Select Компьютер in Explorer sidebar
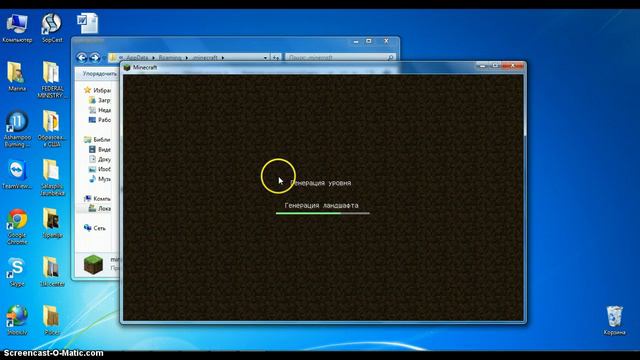640x360 pixels. pos(98,198)
